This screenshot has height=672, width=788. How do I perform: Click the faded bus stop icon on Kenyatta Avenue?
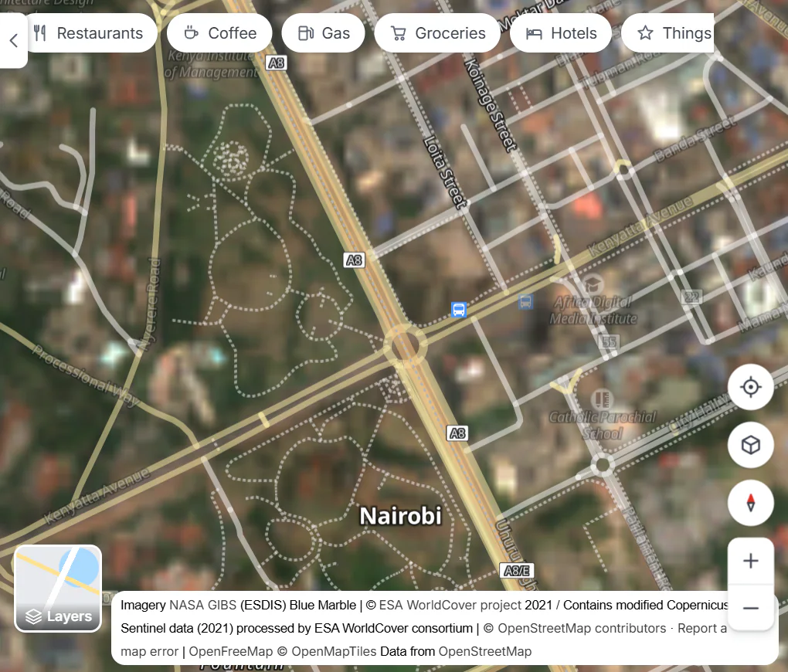pos(525,302)
